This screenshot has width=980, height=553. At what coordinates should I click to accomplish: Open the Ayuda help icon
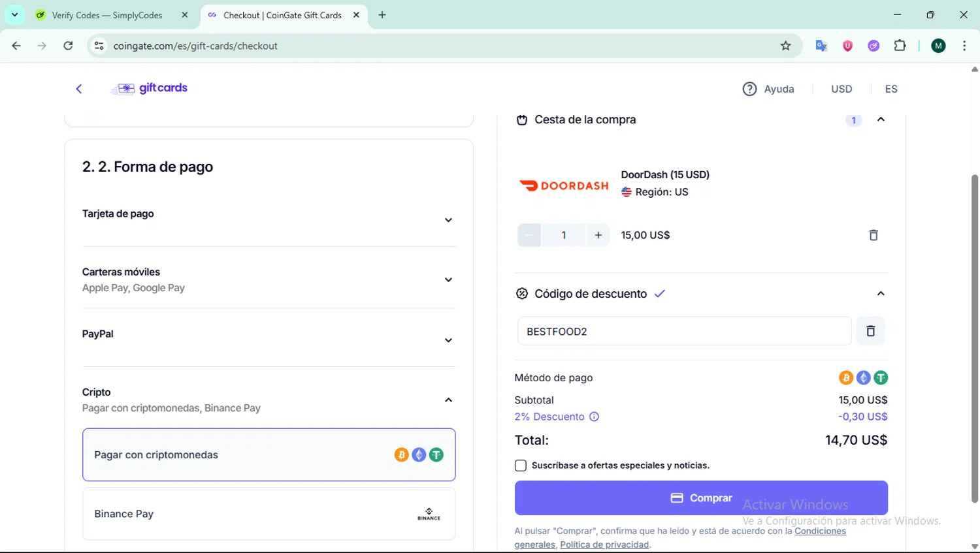(x=749, y=89)
